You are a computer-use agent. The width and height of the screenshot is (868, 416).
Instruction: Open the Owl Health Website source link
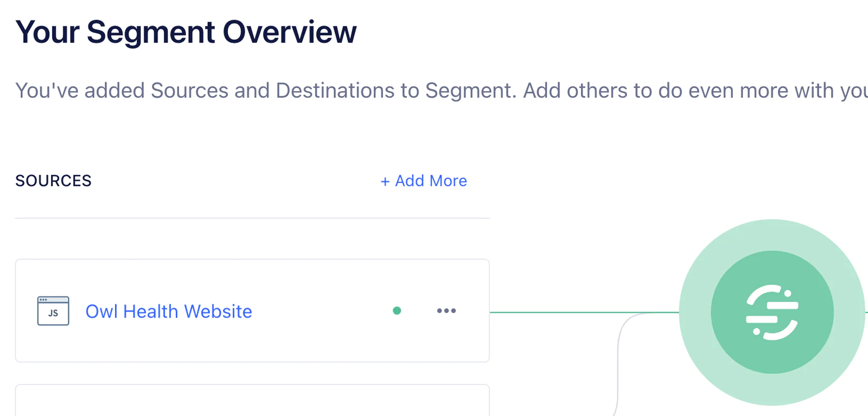(x=169, y=311)
